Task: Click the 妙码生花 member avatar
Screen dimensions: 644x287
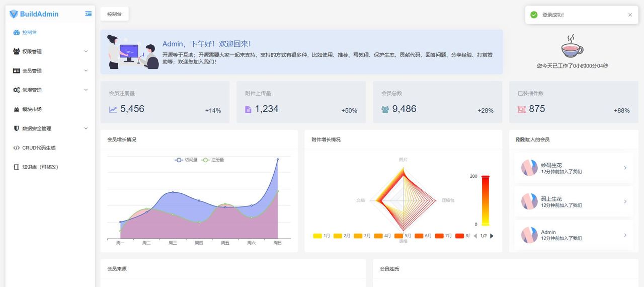Action: (x=529, y=168)
